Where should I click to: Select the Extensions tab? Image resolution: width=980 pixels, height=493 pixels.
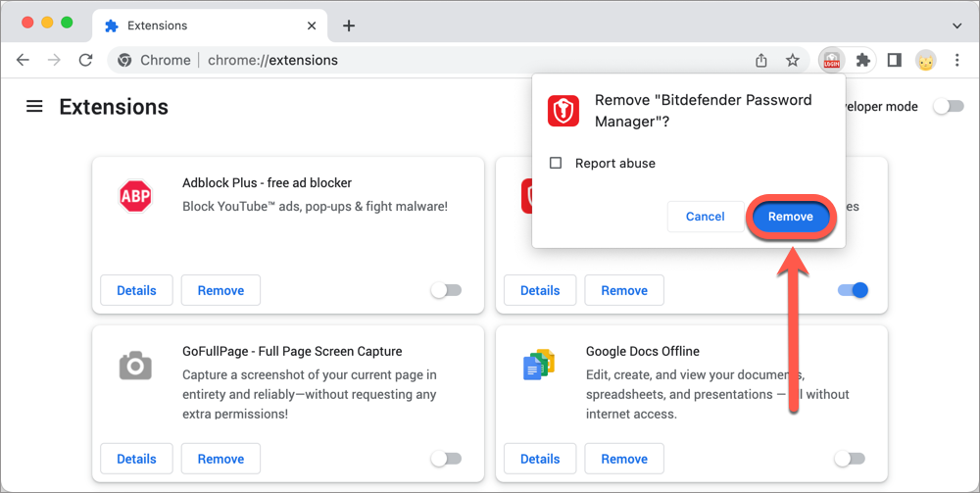coord(210,25)
